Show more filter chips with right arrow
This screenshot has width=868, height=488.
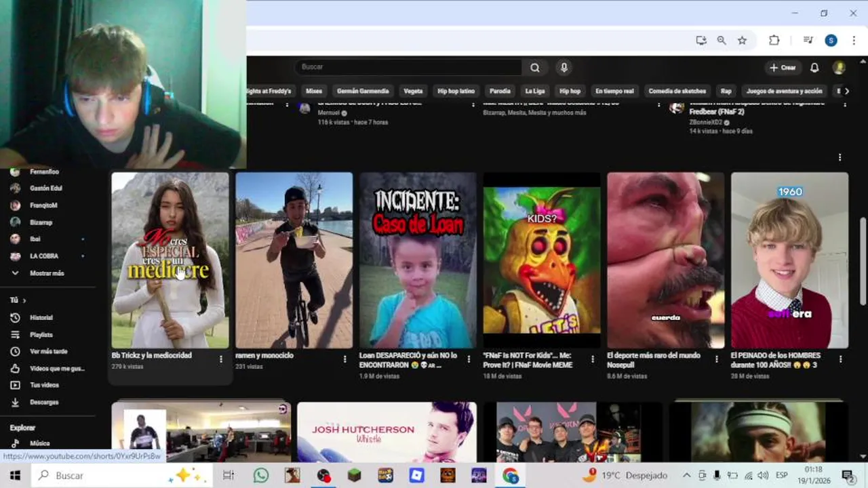click(x=846, y=91)
